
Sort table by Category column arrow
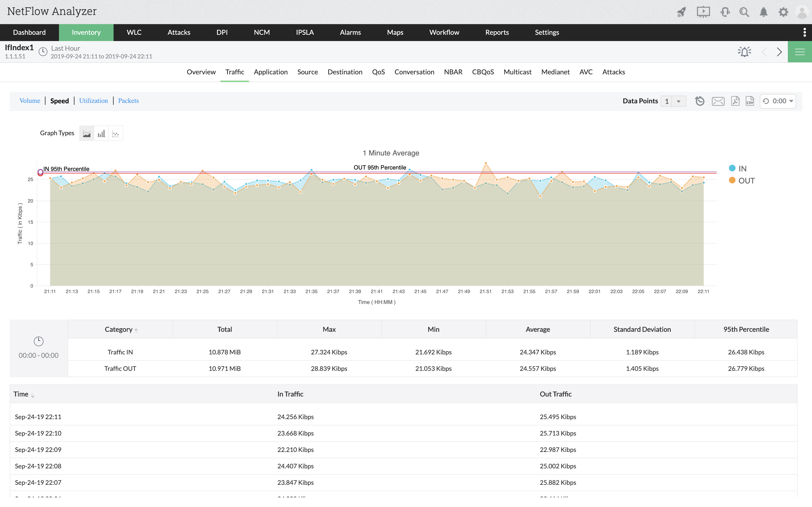pyautogui.click(x=136, y=330)
